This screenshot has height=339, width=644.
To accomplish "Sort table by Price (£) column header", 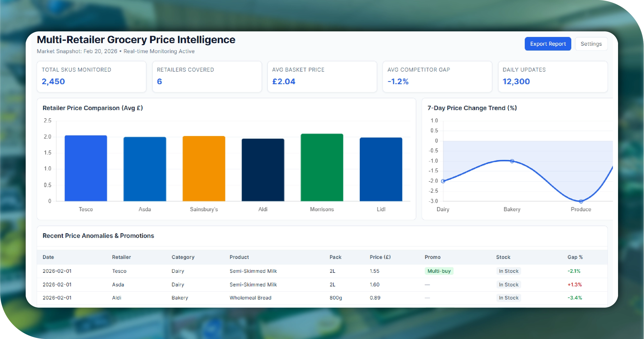I will 380,257.
